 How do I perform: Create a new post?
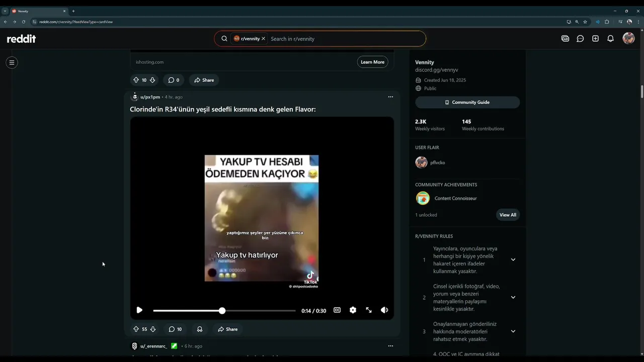[595, 39]
